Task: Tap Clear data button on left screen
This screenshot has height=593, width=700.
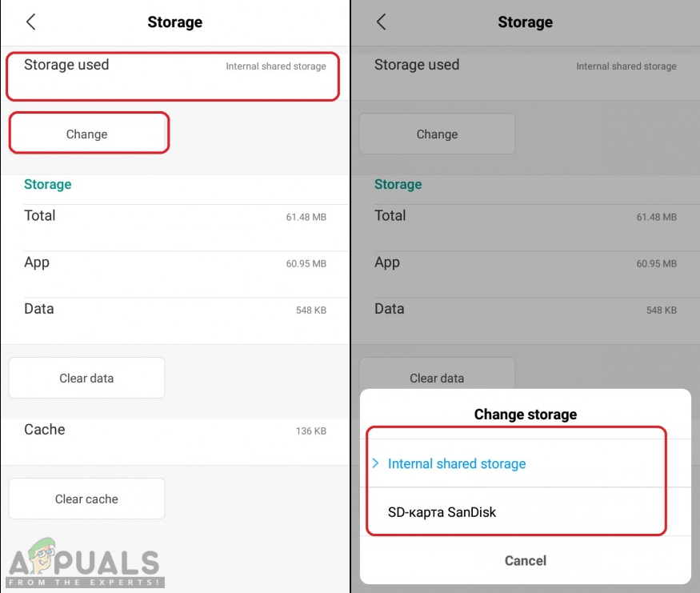Action: (x=86, y=378)
